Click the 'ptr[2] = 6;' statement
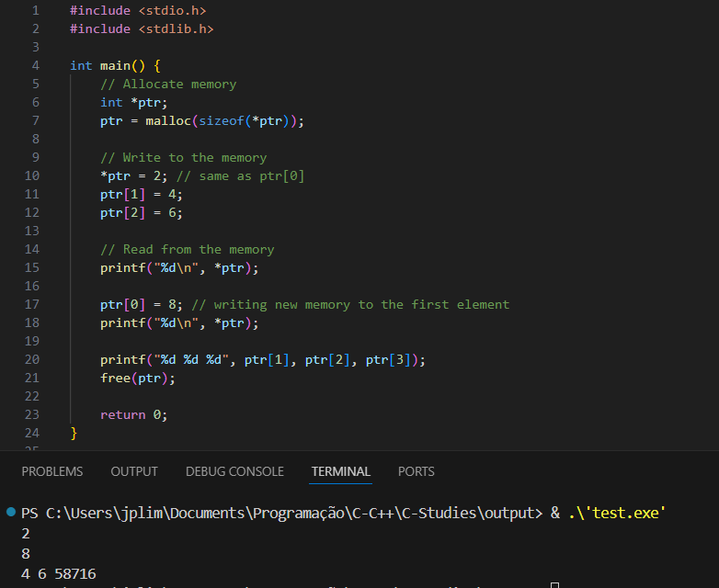 click(x=142, y=212)
